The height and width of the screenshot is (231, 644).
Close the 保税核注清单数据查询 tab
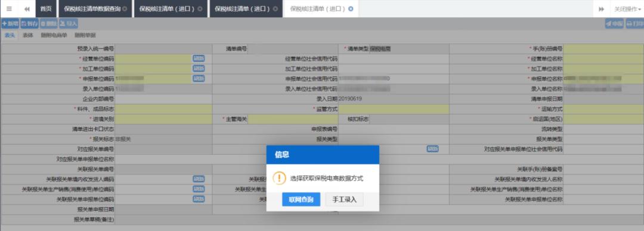coord(125,8)
